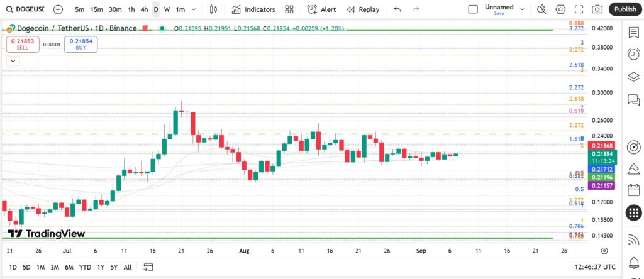Start bar Replay mode
Screen dimensions: 644x279
pos(363,9)
